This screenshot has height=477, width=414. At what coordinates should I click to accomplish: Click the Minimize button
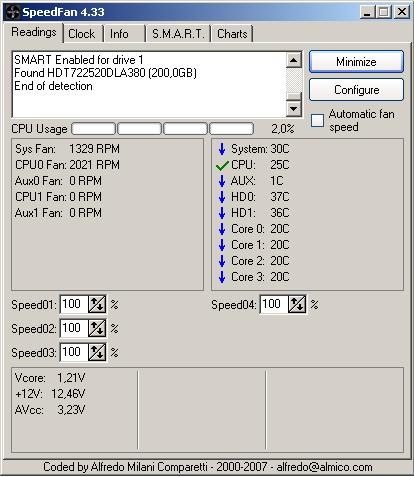pos(356,62)
